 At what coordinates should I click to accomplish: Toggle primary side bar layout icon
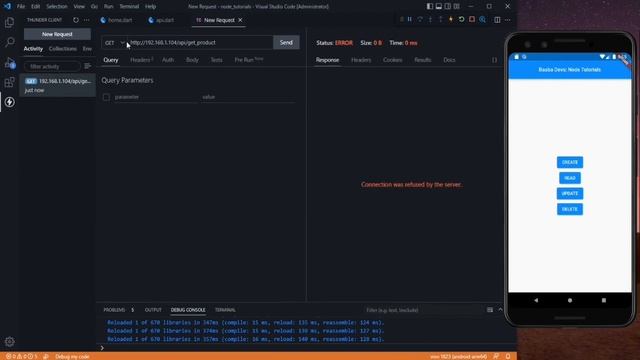(430, 6)
